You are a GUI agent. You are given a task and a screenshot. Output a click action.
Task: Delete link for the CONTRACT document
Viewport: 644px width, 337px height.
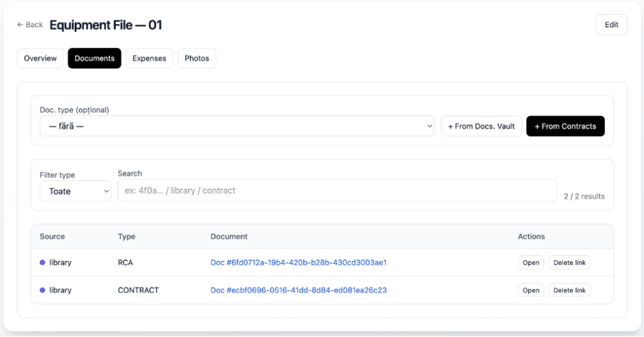coord(569,290)
